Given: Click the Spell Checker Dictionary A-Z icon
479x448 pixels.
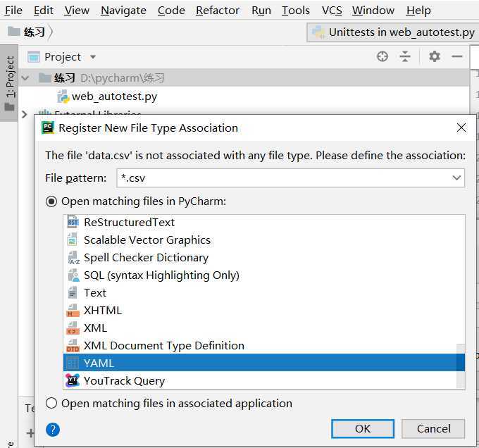Looking at the screenshot, I should 73,258.
